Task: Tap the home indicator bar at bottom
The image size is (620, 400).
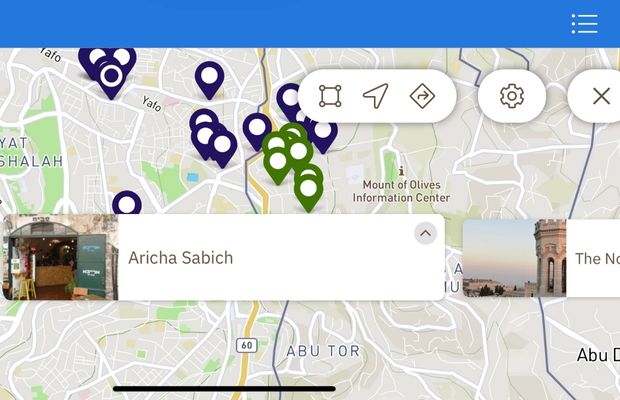Action: (x=224, y=389)
